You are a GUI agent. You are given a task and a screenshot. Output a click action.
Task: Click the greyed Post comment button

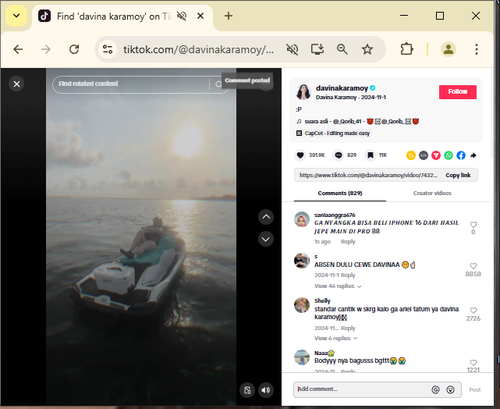pos(475,390)
